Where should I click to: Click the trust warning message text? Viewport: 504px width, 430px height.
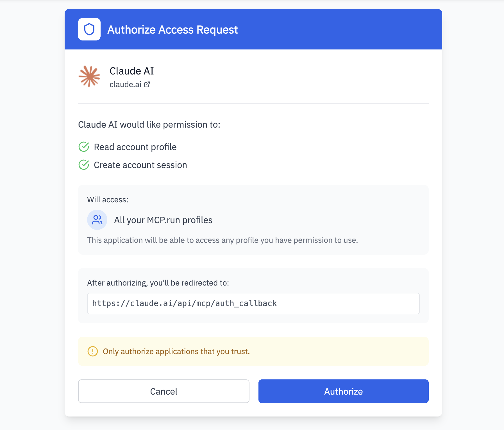point(176,351)
